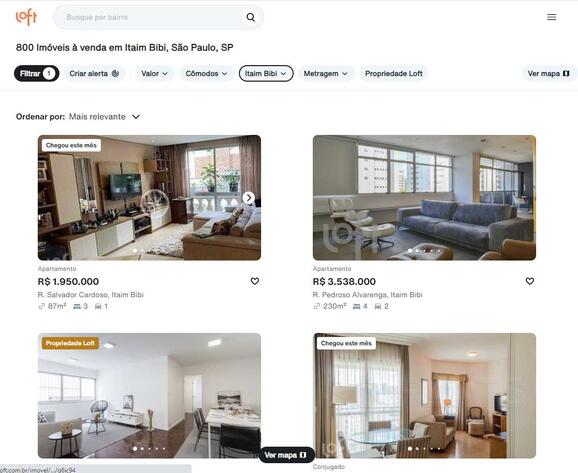Click the Loft logo
578x473 pixels.
tap(27, 17)
